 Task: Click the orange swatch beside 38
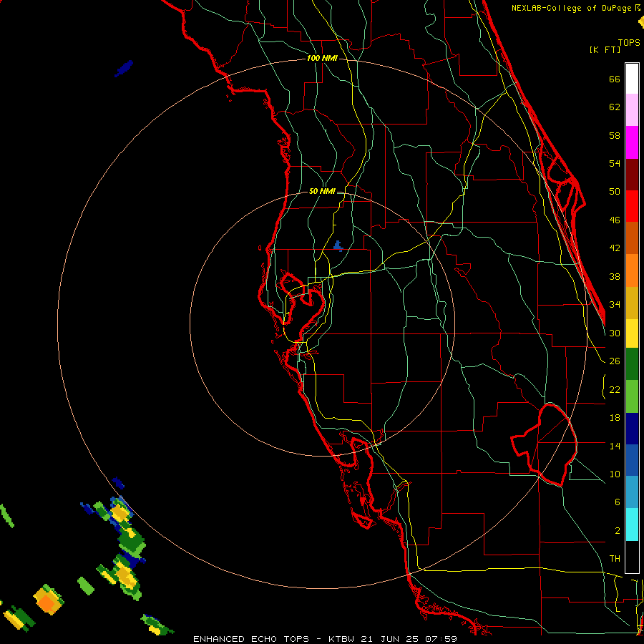(632, 270)
